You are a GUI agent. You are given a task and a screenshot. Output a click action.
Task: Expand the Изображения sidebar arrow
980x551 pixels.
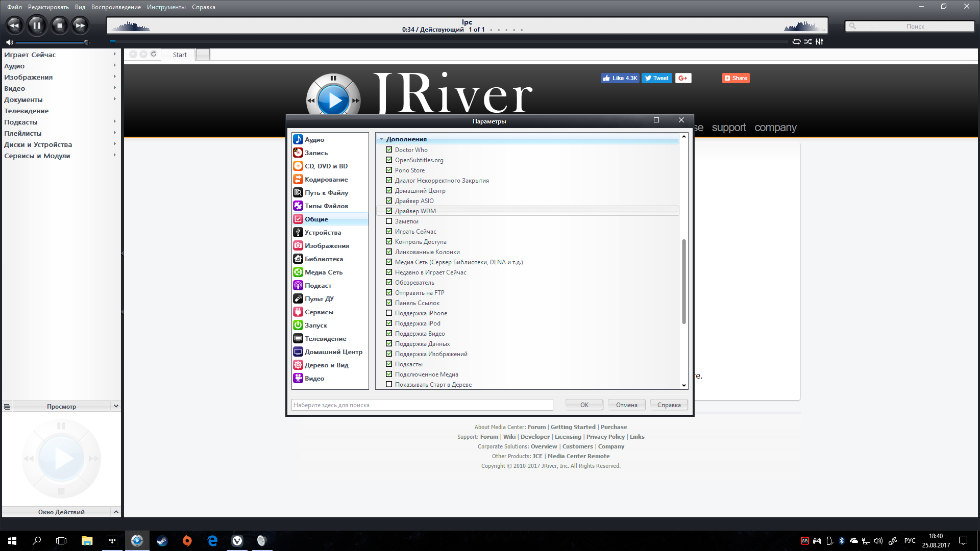tap(114, 77)
